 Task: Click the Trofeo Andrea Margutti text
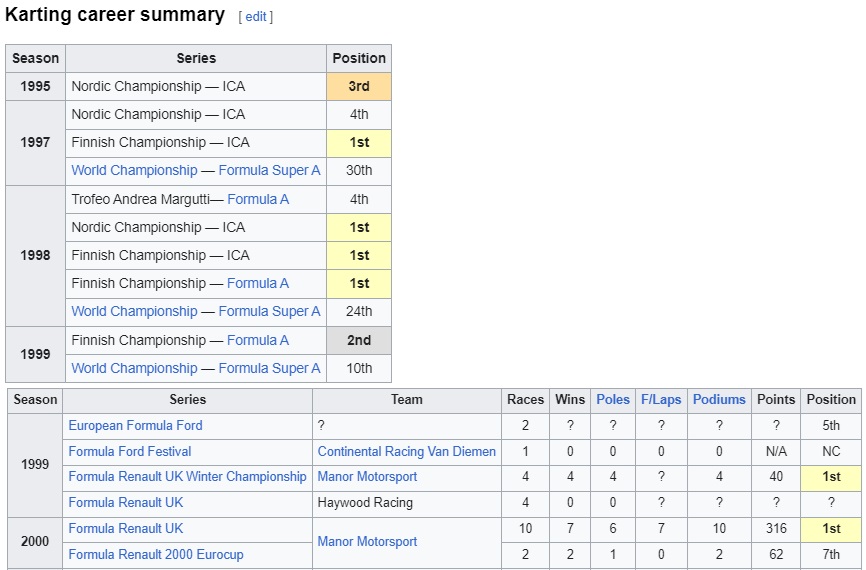[140, 199]
